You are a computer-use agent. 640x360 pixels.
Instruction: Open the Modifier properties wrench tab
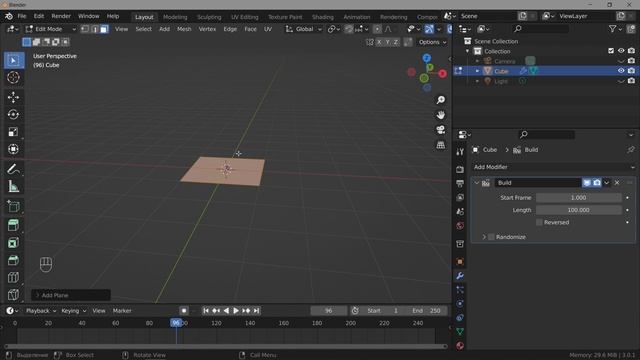pos(460,276)
